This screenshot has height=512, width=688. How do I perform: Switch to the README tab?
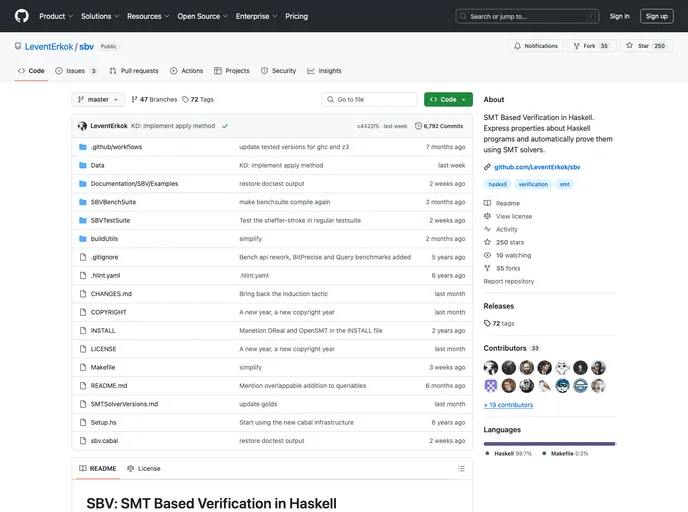click(97, 469)
